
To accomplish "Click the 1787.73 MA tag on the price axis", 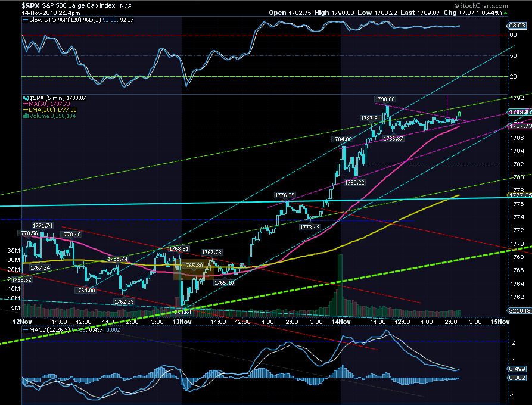I will pos(519,126).
